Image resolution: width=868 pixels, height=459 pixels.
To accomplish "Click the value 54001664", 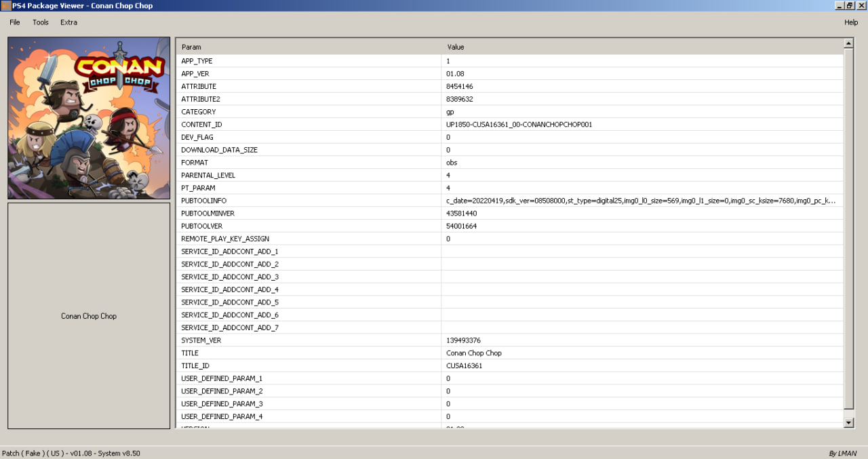I will pos(461,226).
